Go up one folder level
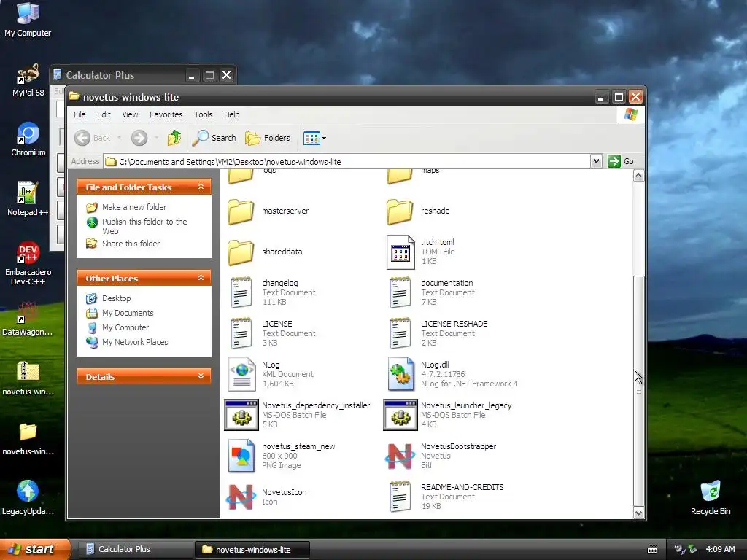747x560 pixels. (x=174, y=138)
